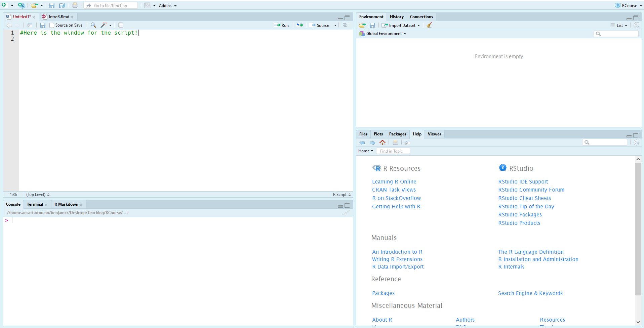Switch List view dropdown
The width and height of the screenshot is (644, 328).
619,25
